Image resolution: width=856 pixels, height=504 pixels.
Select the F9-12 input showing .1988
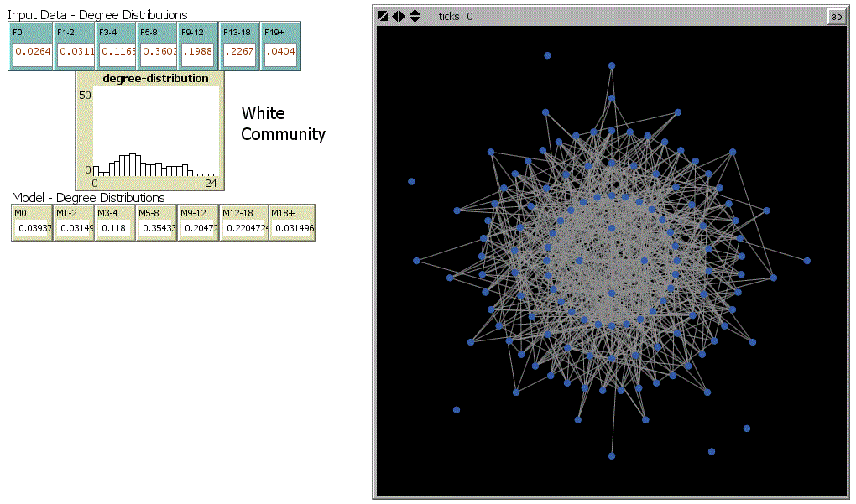[x=198, y=52]
